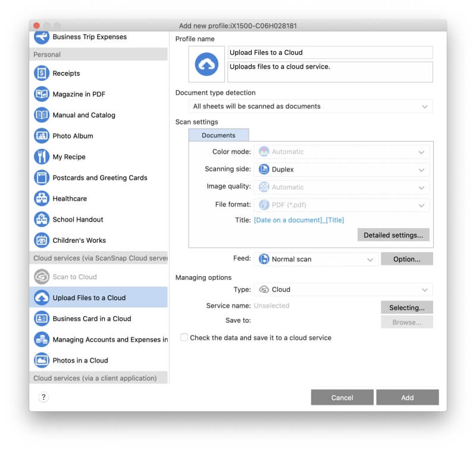
Task: Click the Cloud type icon
Action: 264,290
